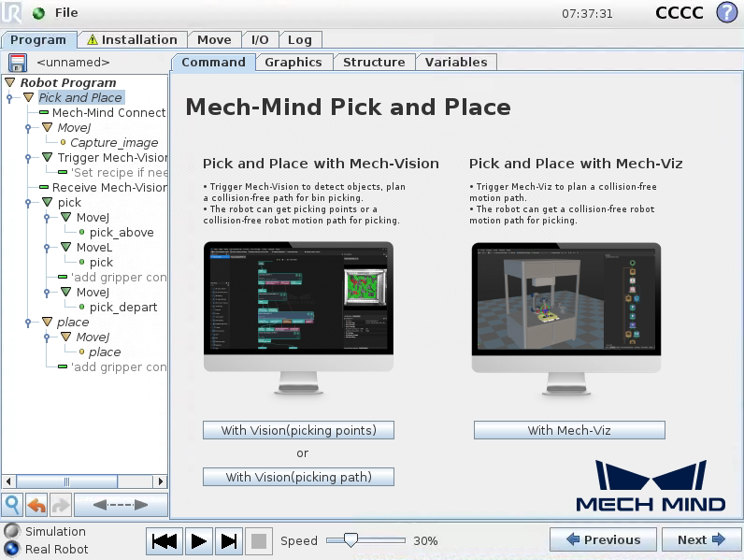Click the Universal Robots logo icon
This screenshot has height=560, width=744.
pos(12,13)
